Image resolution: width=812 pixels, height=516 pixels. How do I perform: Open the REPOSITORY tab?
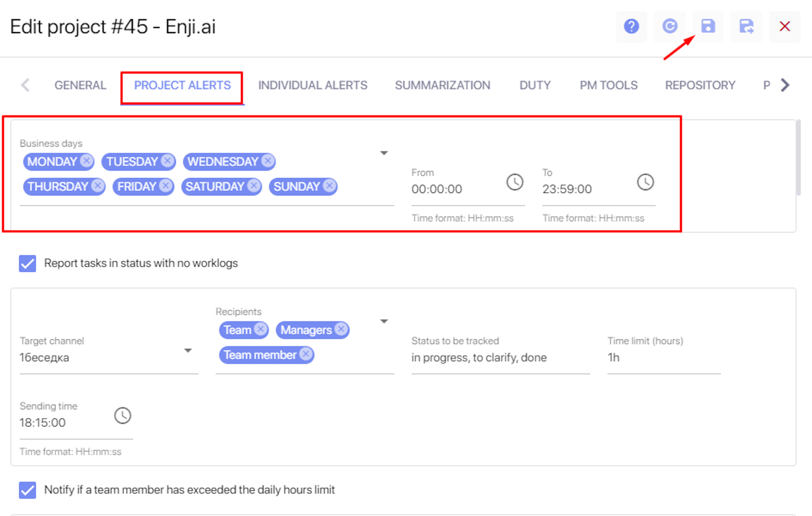(x=700, y=85)
